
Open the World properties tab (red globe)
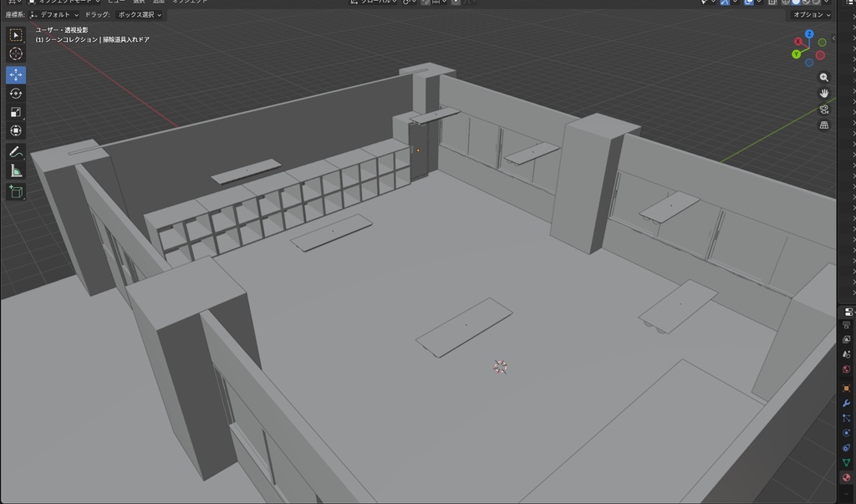pos(846,369)
